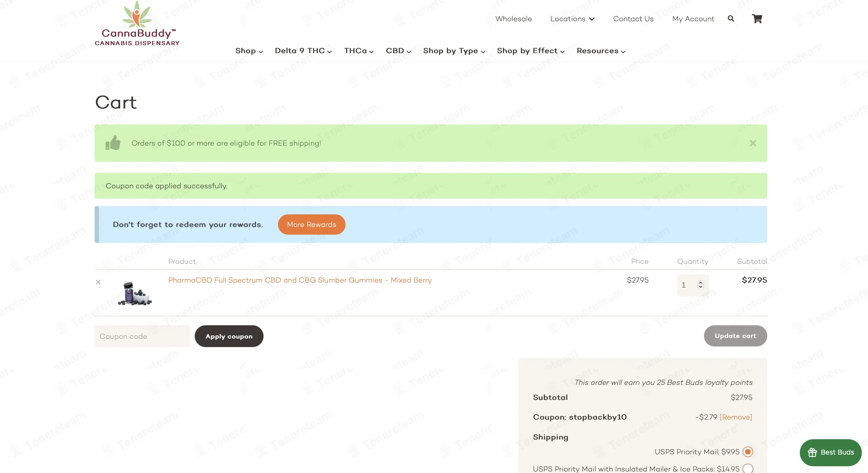This screenshot has width=868, height=473.
Task: Click the More Rewards button
Action: click(x=312, y=225)
